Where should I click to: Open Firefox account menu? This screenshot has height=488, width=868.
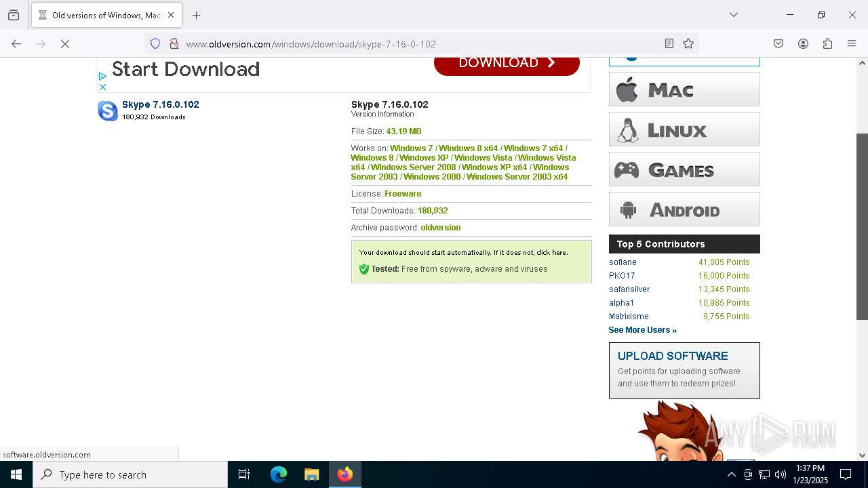pos(803,43)
